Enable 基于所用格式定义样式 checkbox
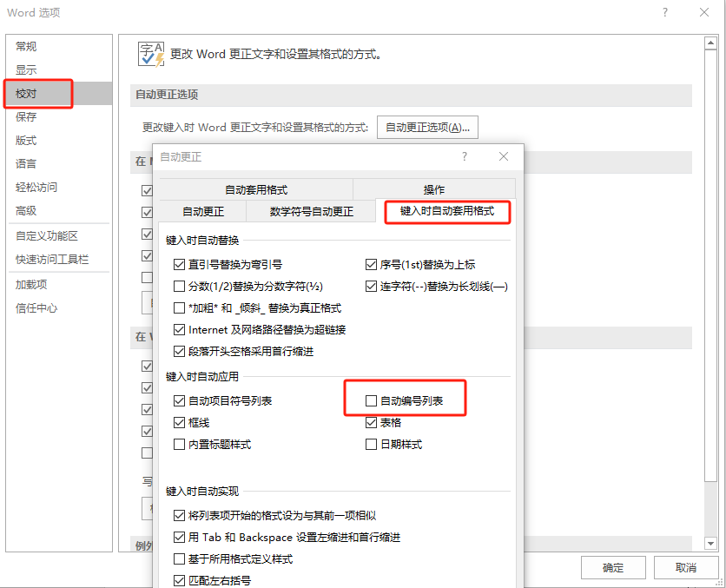This screenshot has width=726, height=588. pos(179,558)
